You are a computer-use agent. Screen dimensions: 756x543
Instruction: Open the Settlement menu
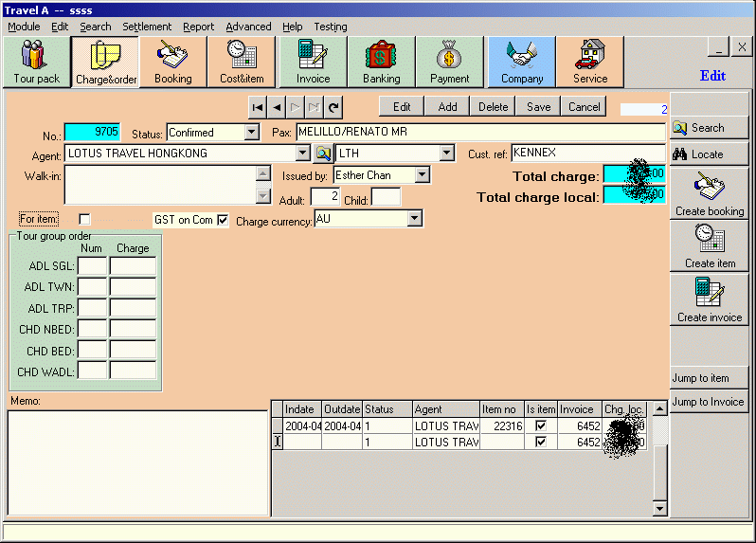pyautogui.click(x=147, y=27)
